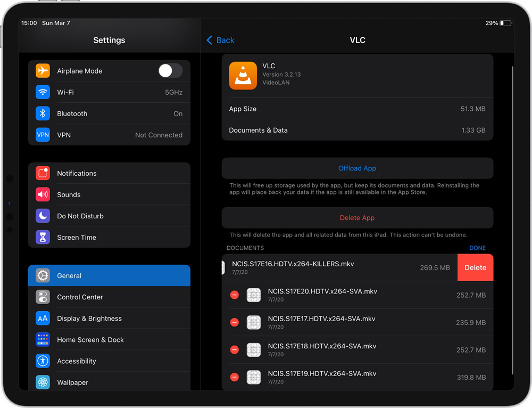
Task: Tap the 319.8 MB file size value
Action: coord(471,378)
